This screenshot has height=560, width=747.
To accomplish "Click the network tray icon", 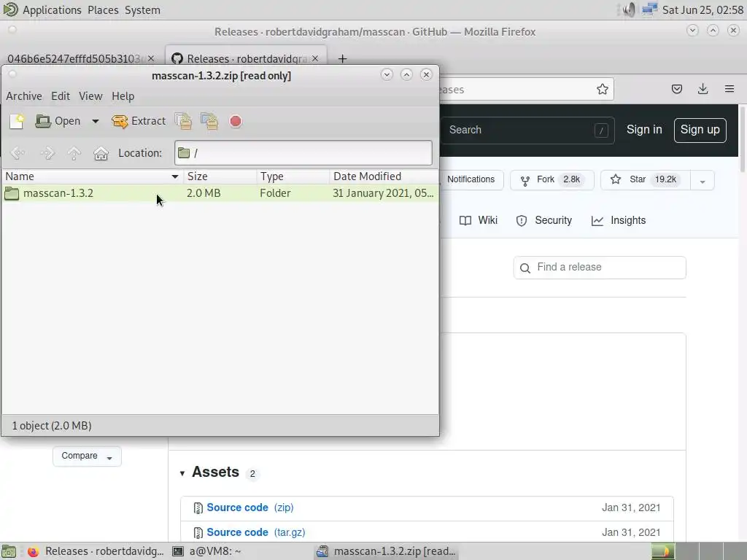I will pyautogui.click(x=649, y=9).
